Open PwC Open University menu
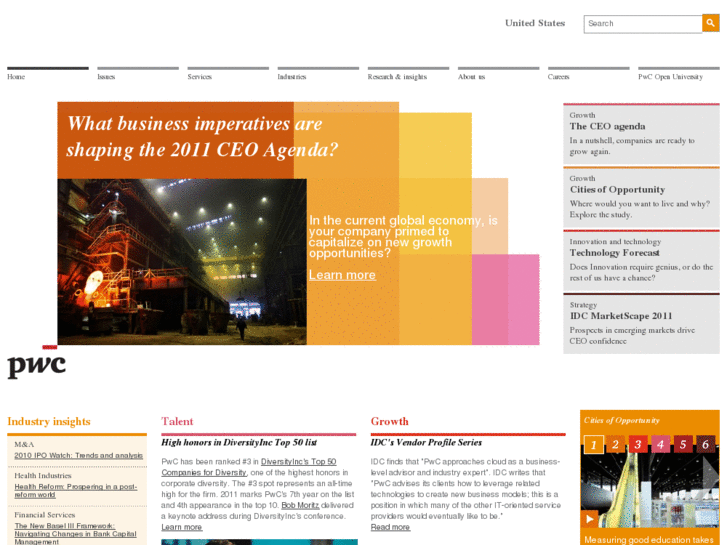Viewport: 727px width, 545px height. tap(670, 77)
